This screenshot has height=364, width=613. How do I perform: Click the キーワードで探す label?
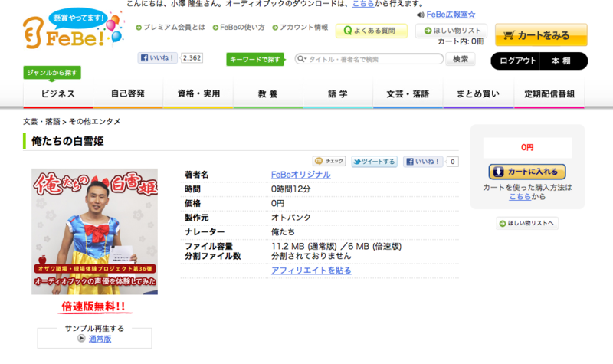(255, 60)
